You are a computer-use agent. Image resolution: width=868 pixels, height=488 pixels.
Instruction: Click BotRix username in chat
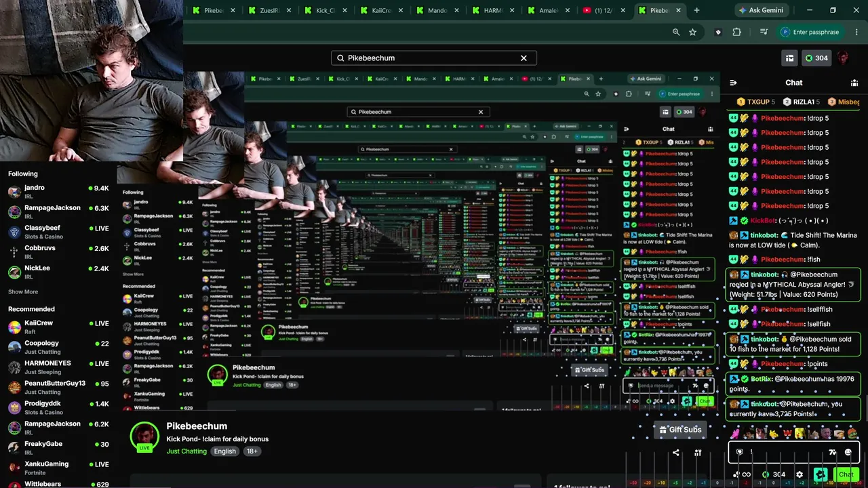click(762, 379)
